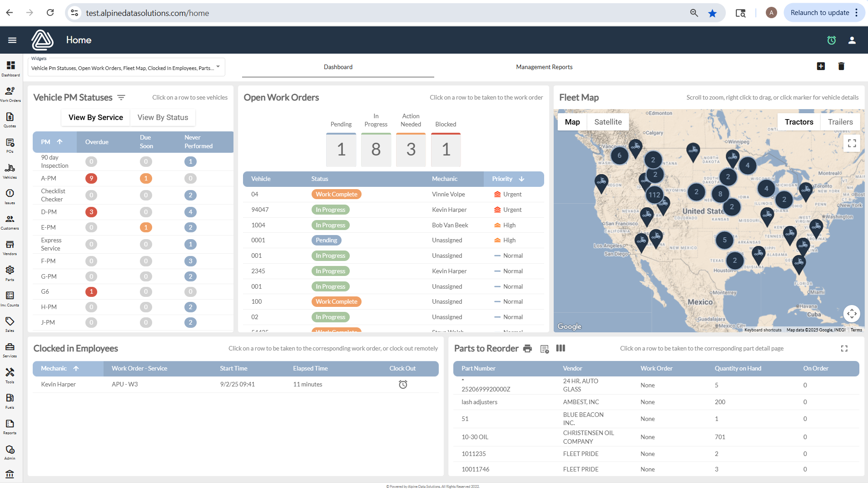
Task: Expand the Fleet Map to fullscreen
Action: click(x=852, y=143)
